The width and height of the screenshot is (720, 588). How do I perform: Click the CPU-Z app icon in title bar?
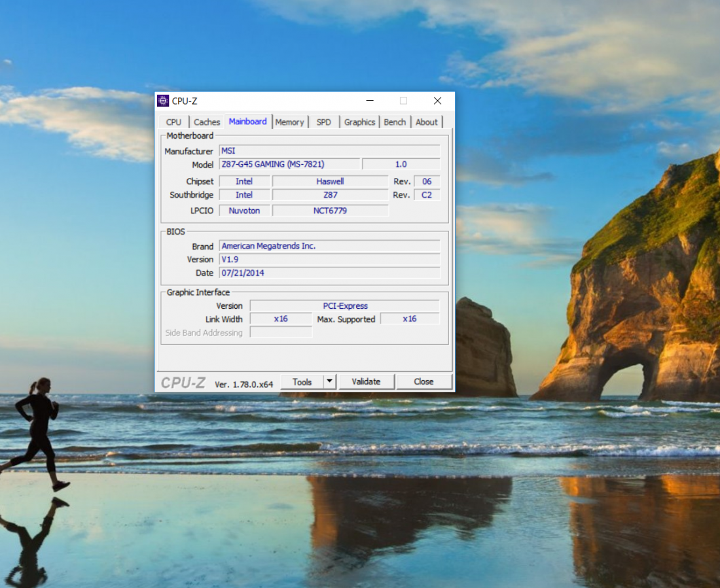click(163, 101)
